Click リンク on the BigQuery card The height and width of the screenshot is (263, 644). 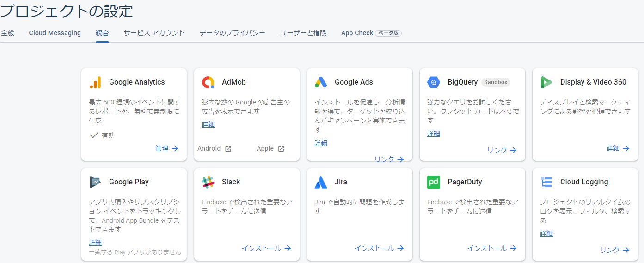[x=502, y=150]
